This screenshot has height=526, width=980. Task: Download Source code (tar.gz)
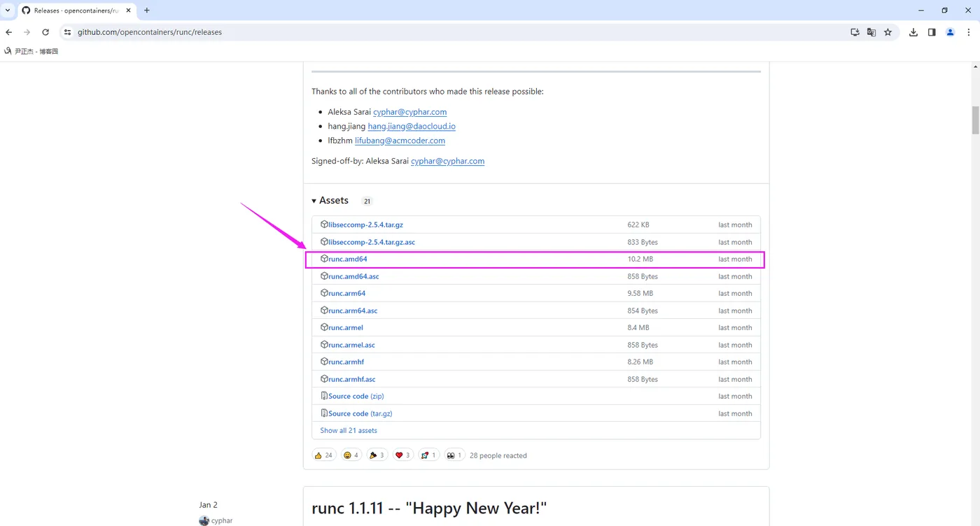[x=360, y=413]
